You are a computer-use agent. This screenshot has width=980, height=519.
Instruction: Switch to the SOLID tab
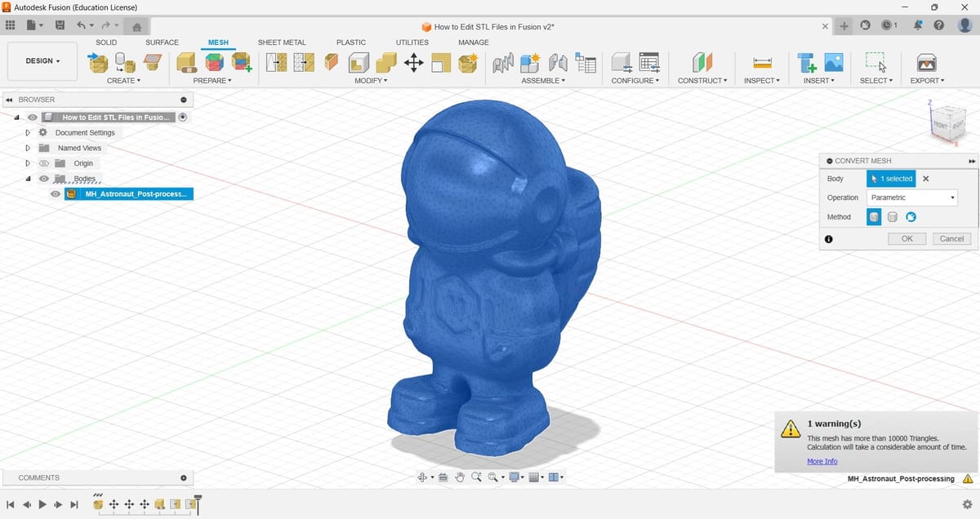coord(106,42)
